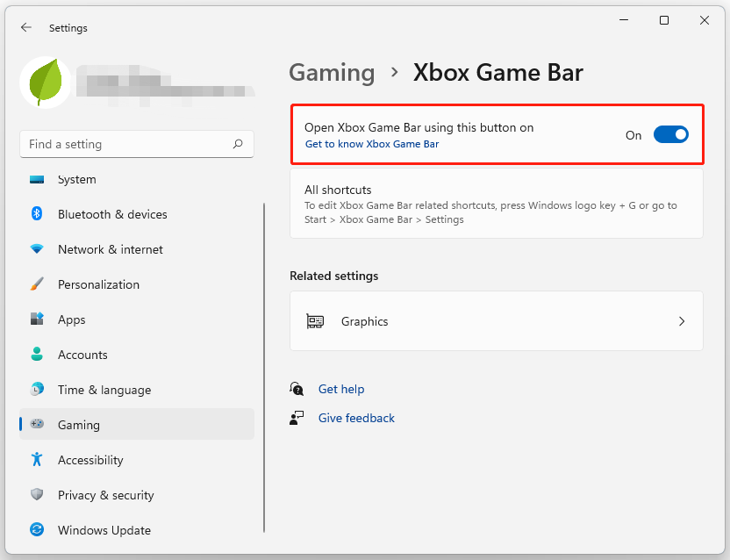Click the Accessibility figure icon
The height and width of the screenshot is (560, 730).
pyautogui.click(x=37, y=460)
